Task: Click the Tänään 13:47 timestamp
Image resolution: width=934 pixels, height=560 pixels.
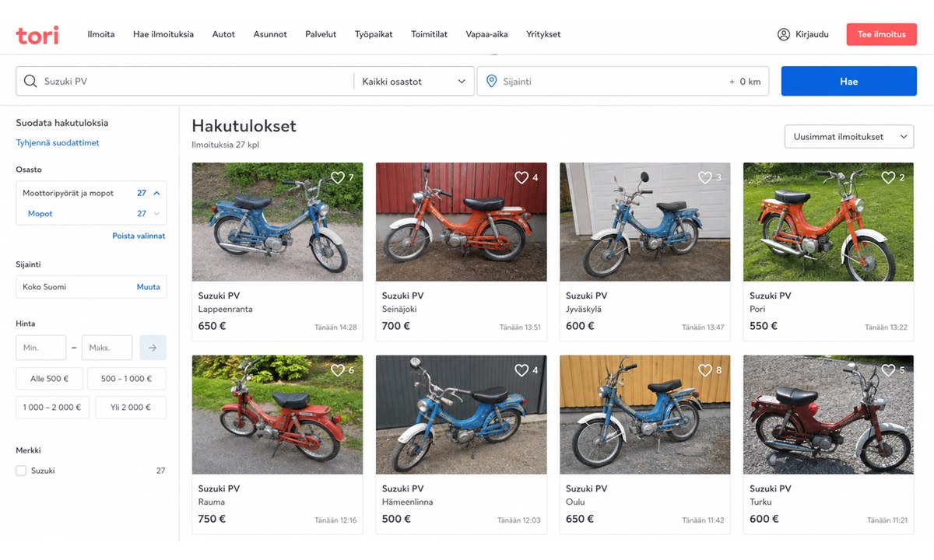Action: [x=703, y=327]
